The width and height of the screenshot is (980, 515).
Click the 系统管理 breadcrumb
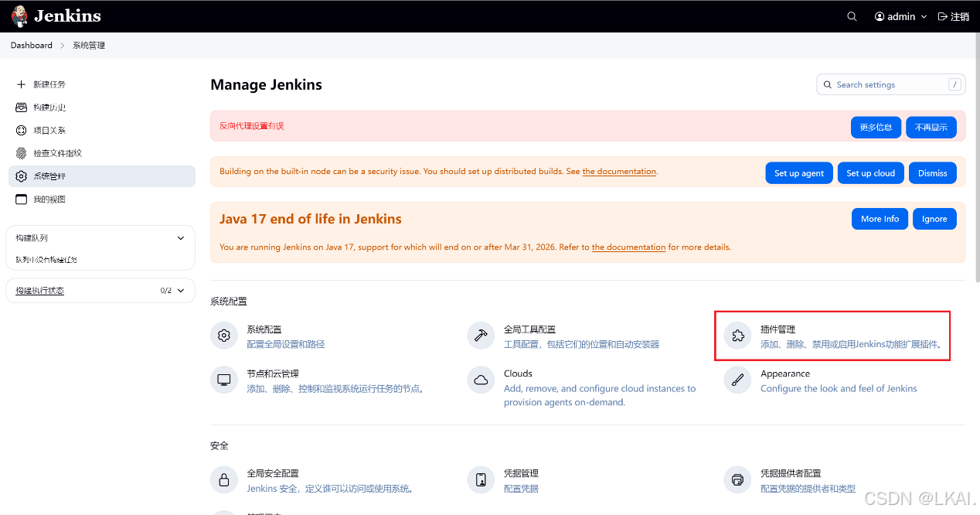89,46
